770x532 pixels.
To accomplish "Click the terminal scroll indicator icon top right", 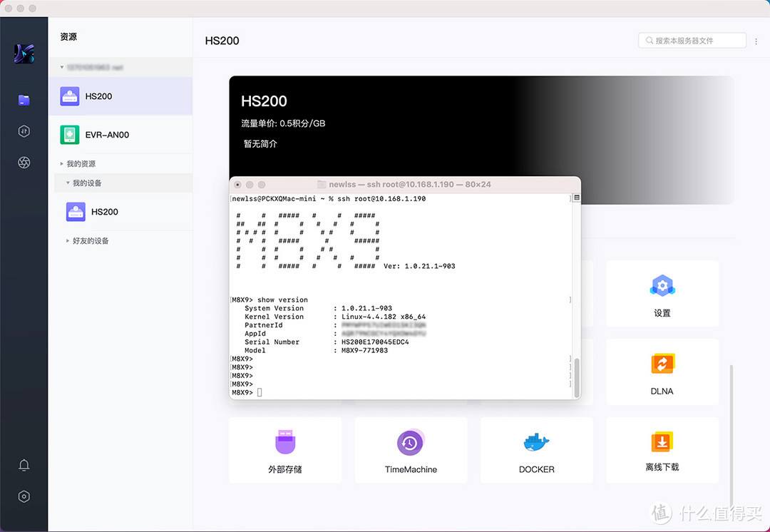I will [577, 198].
